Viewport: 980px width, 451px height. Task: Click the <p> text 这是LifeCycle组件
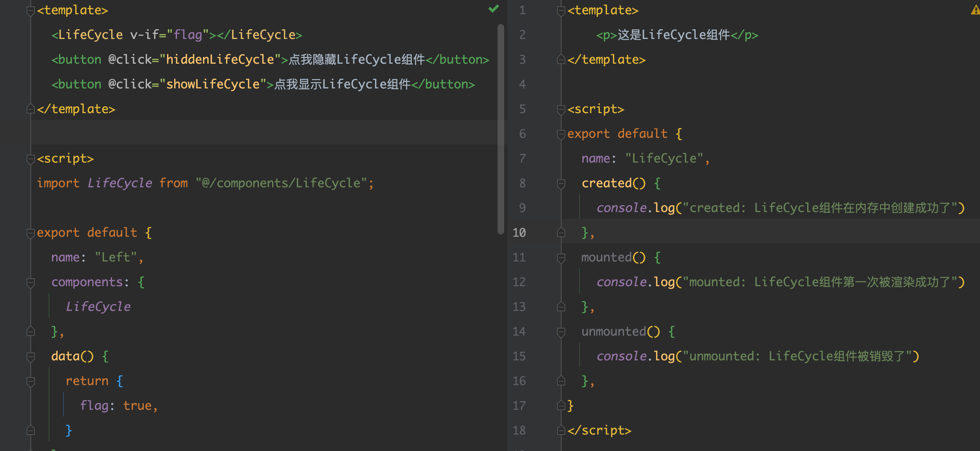click(674, 35)
